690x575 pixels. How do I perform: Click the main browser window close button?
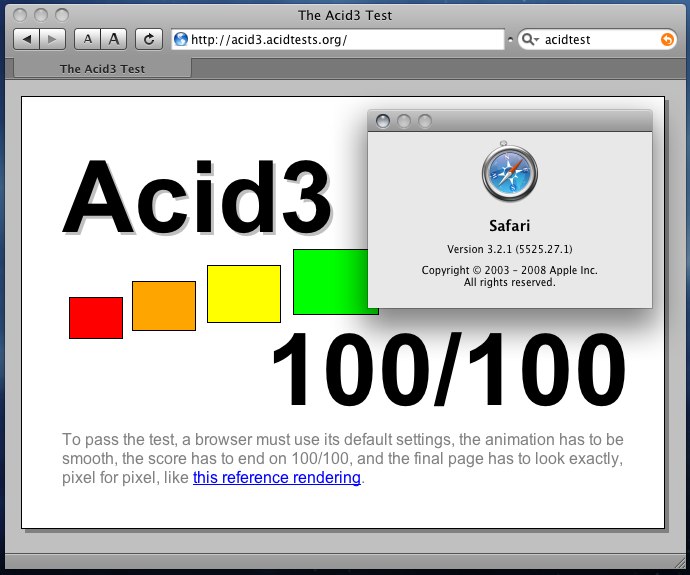(x=20, y=15)
